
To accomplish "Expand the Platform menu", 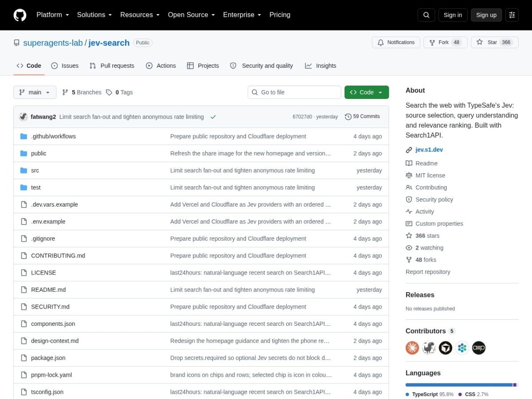I will 53,15.
